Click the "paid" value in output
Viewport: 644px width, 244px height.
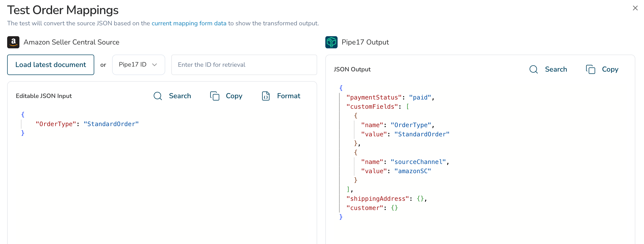(420, 97)
